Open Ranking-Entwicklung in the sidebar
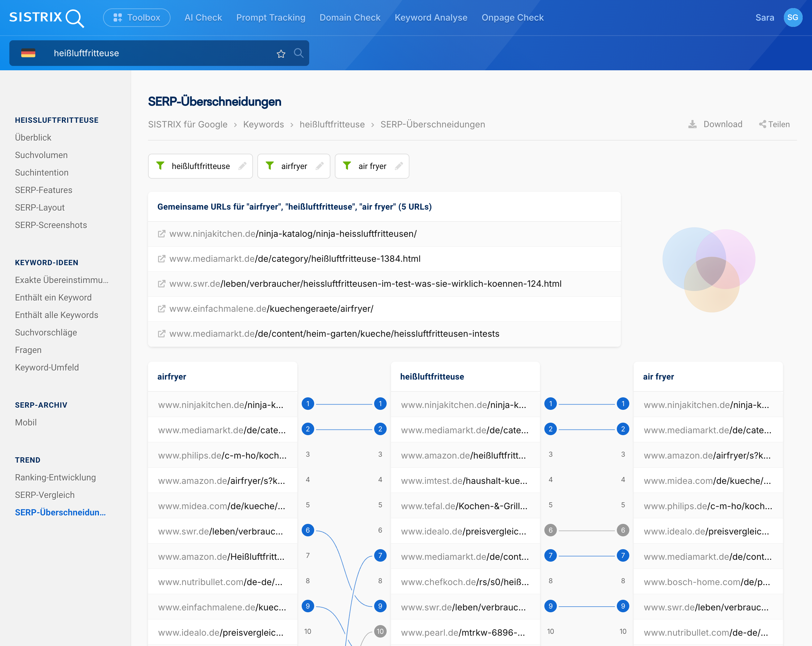 (x=56, y=478)
